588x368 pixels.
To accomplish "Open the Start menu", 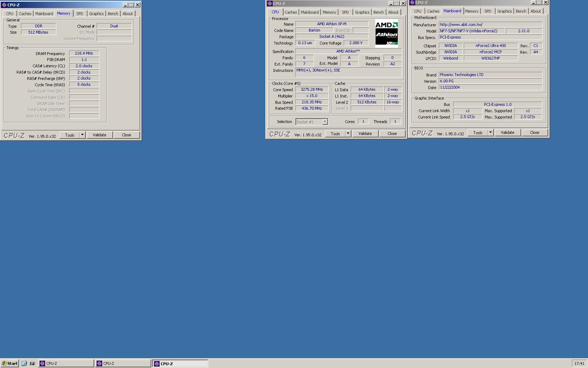I will point(10,363).
